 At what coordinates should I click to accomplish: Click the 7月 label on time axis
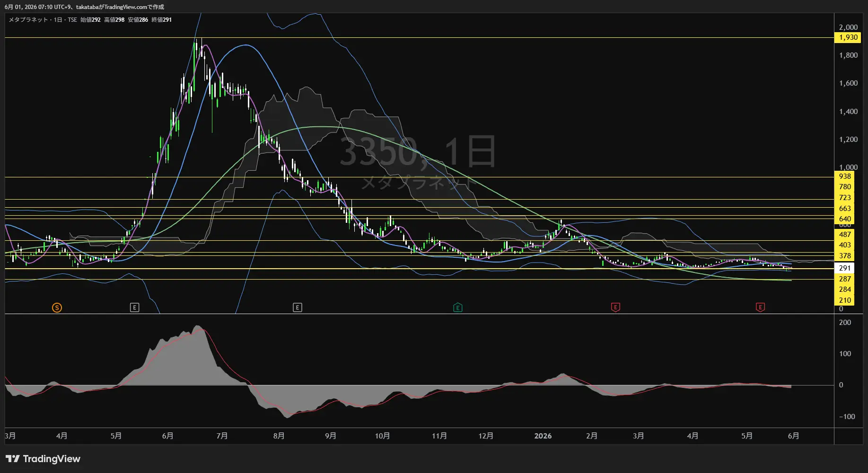[222, 436]
